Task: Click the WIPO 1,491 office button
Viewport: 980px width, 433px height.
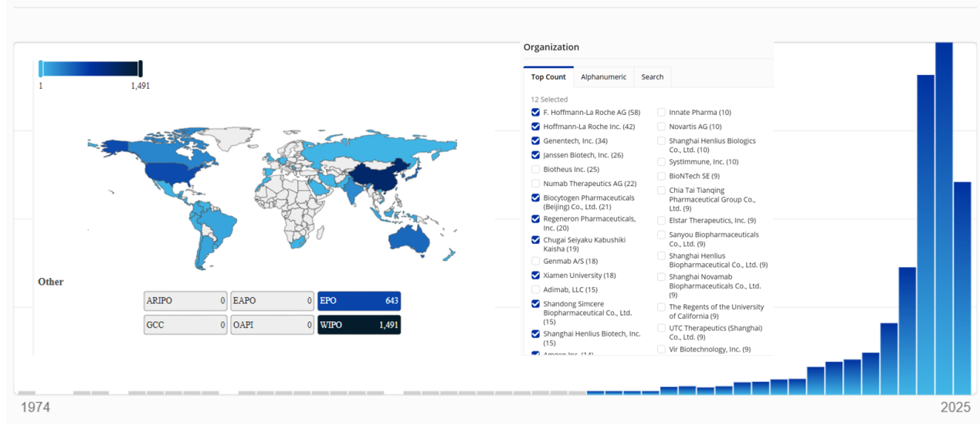Action: 359,325
